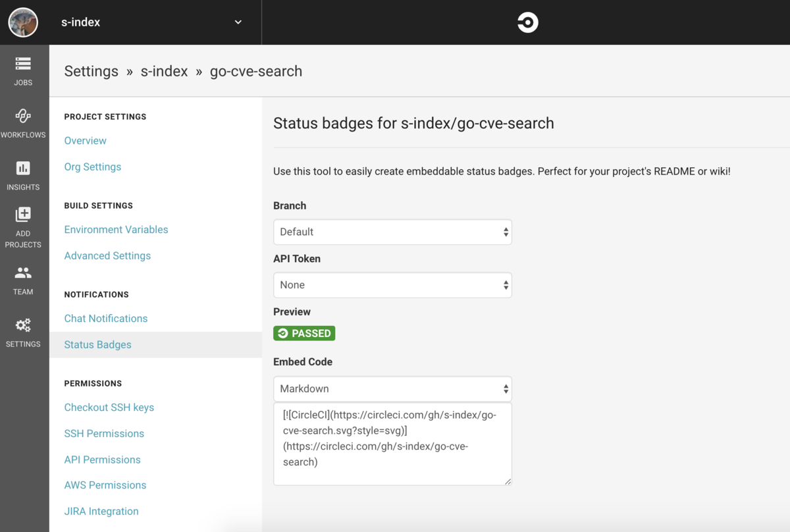Open the Team people icon

pos(23,272)
